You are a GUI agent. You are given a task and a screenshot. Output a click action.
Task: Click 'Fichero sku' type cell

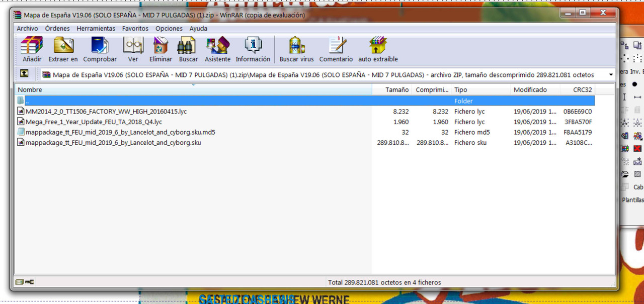click(471, 143)
